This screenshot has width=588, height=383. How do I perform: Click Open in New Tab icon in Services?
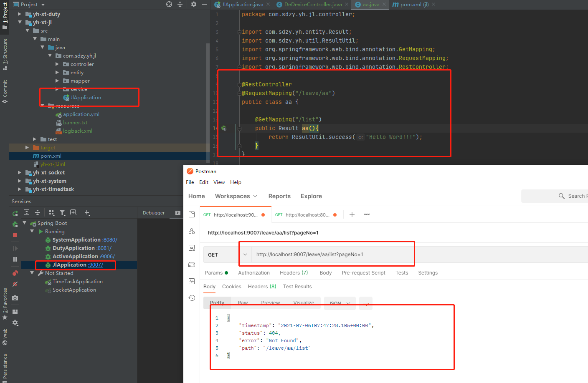click(73, 212)
